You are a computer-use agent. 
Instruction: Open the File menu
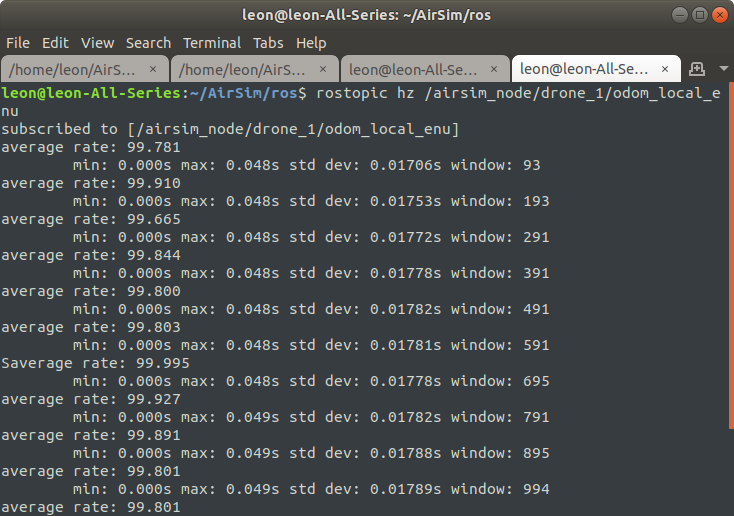[18, 43]
